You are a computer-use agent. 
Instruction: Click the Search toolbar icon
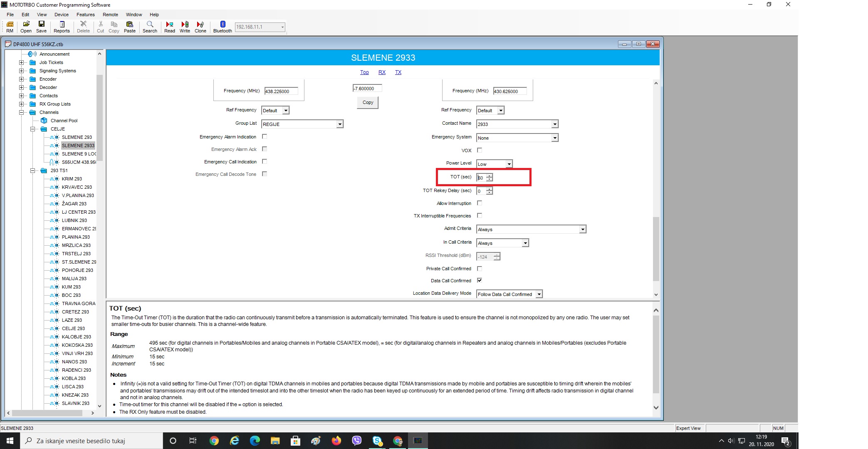pyautogui.click(x=150, y=27)
